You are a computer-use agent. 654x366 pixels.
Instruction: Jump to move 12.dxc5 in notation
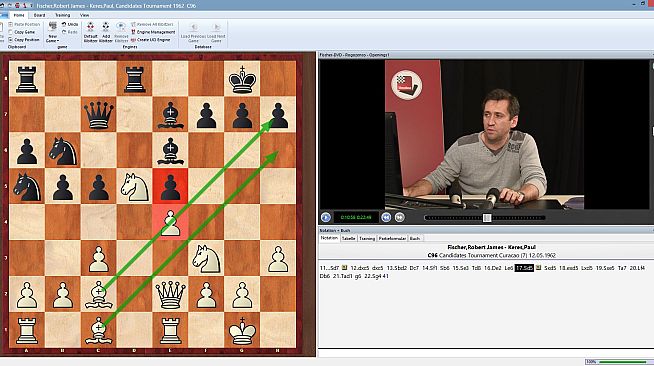tap(360, 268)
